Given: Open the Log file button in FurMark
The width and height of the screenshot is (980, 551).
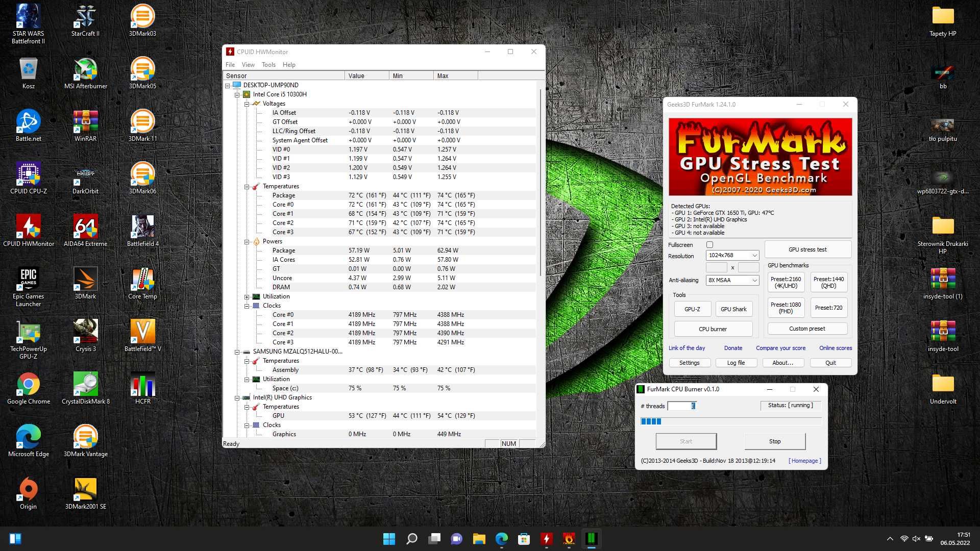Looking at the screenshot, I should [x=736, y=363].
